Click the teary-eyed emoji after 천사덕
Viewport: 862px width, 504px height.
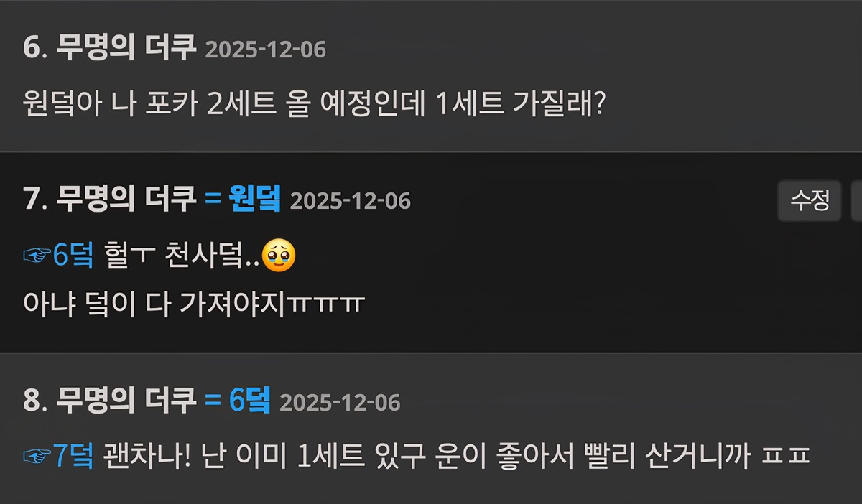[279, 256]
